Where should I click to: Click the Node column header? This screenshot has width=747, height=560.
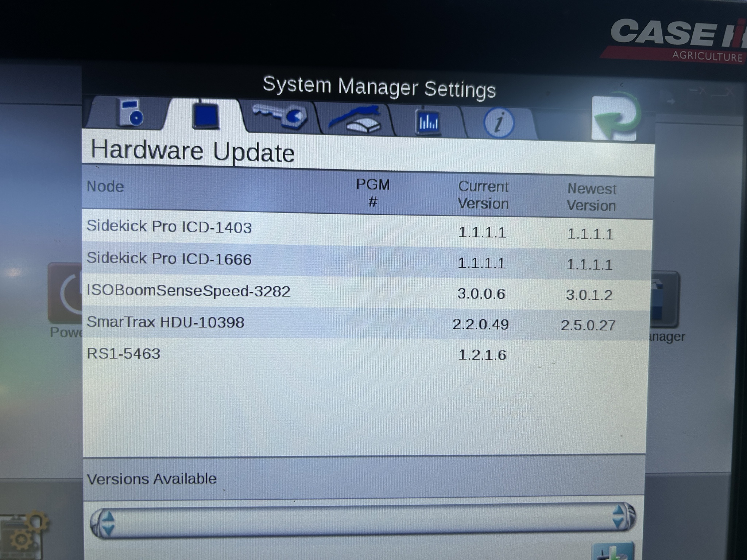pyautogui.click(x=105, y=187)
